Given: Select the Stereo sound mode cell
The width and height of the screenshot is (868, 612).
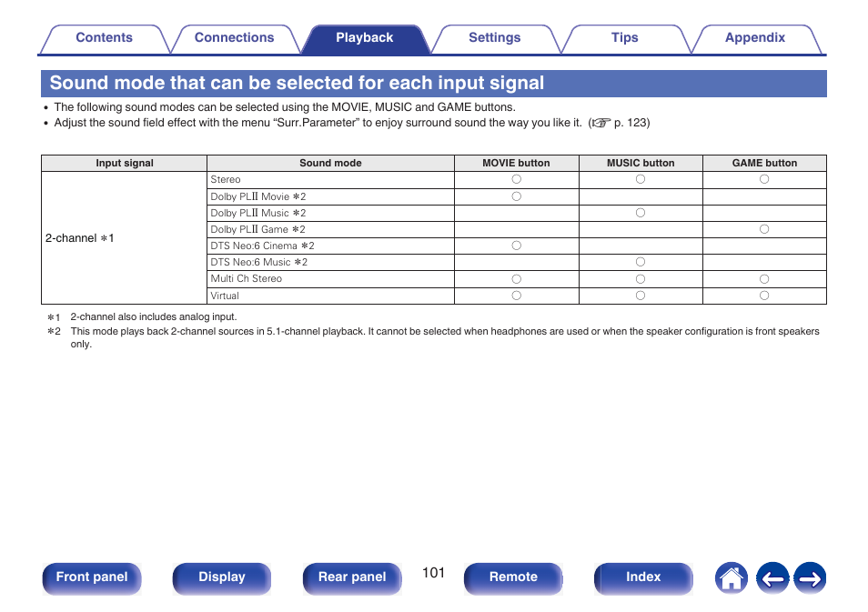Looking at the screenshot, I should (x=330, y=180).
